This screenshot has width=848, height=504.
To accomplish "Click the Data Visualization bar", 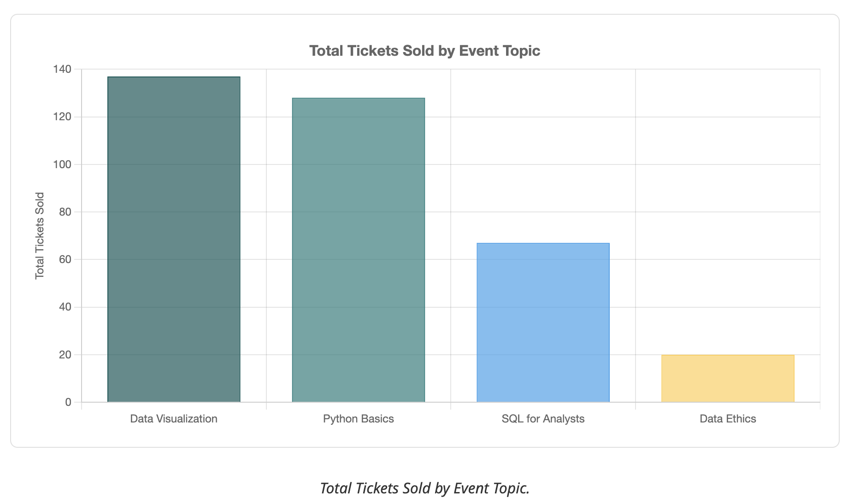I will [x=174, y=239].
